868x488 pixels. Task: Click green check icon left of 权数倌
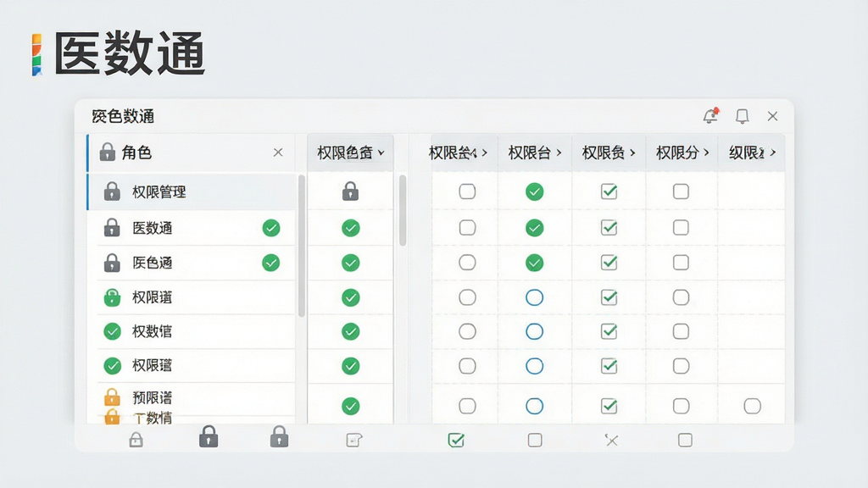(x=113, y=331)
